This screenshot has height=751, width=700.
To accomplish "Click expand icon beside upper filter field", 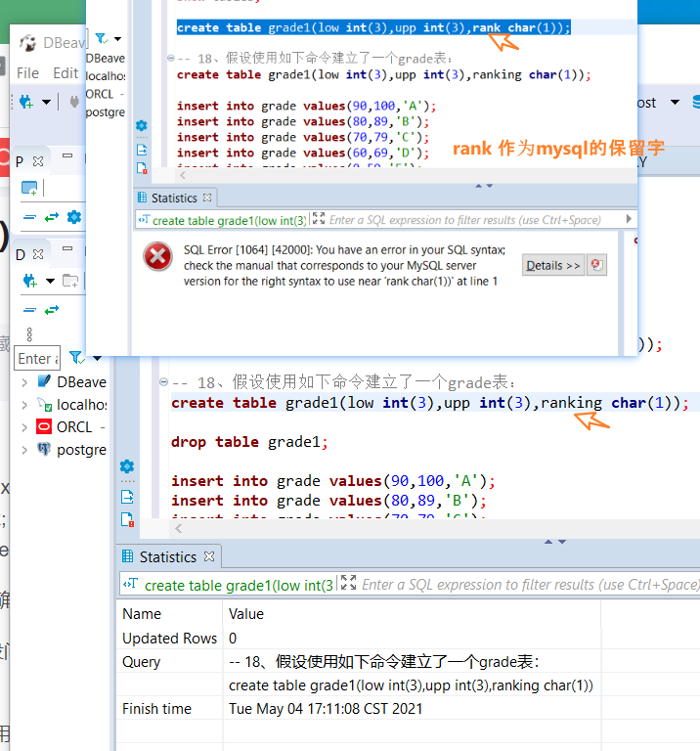I will coord(319,218).
